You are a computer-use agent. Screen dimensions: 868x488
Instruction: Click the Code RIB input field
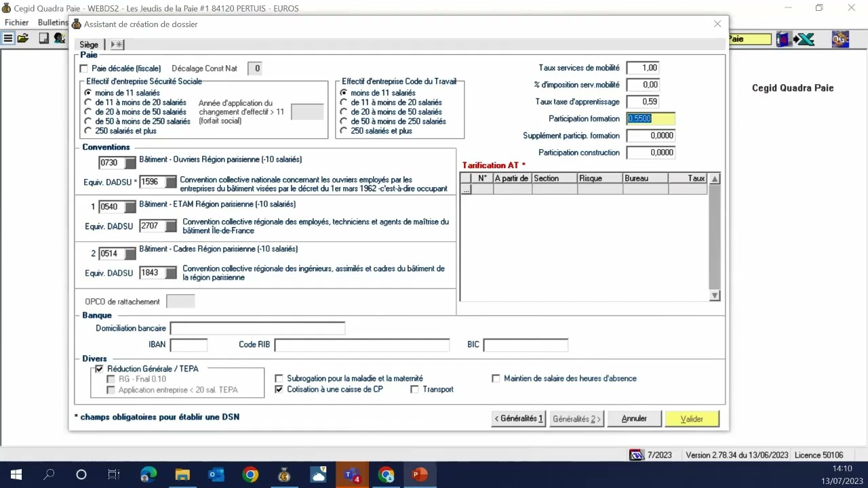(x=362, y=345)
